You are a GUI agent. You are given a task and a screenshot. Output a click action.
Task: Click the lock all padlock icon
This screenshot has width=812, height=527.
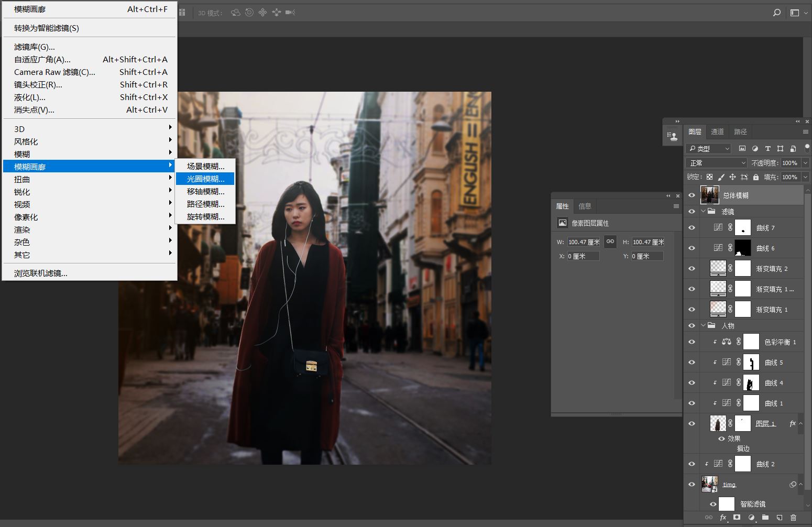(x=756, y=177)
